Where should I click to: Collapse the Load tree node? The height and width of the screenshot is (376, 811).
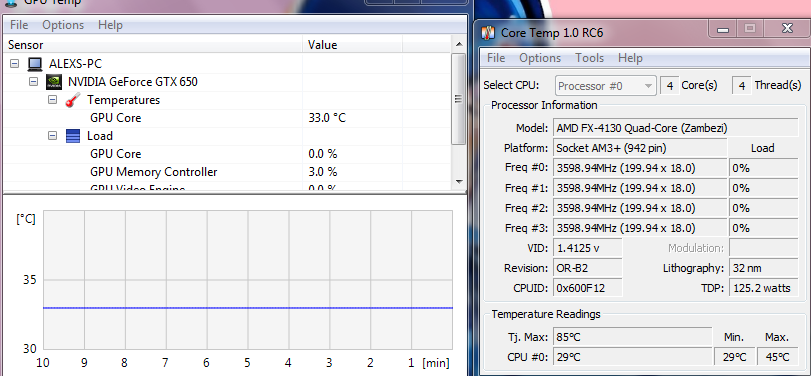(52, 136)
